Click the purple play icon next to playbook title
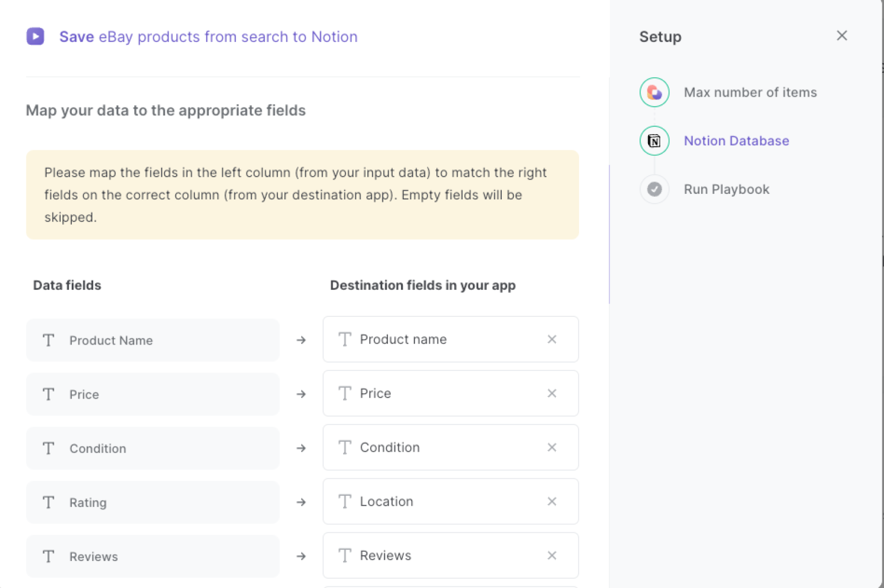Image resolution: width=884 pixels, height=588 pixels. coord(35,36)
